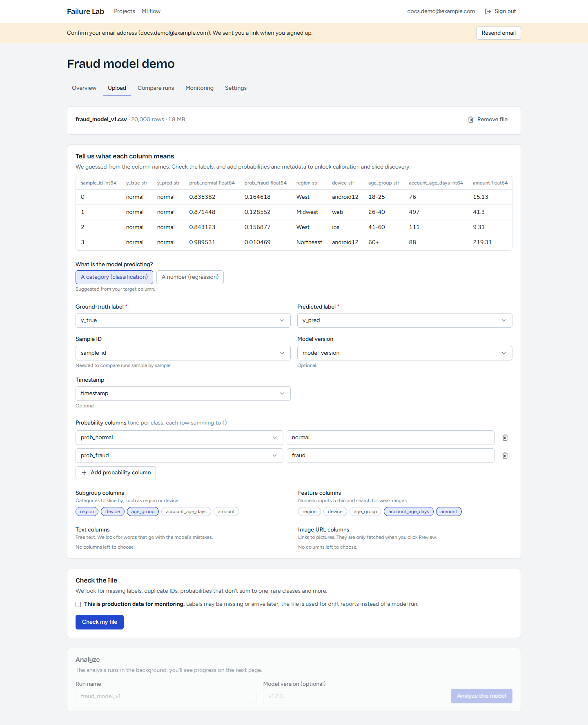The width and height of the screenshot is (588, 725).
Task: Click the Analyze this model button
Action: 481,696
